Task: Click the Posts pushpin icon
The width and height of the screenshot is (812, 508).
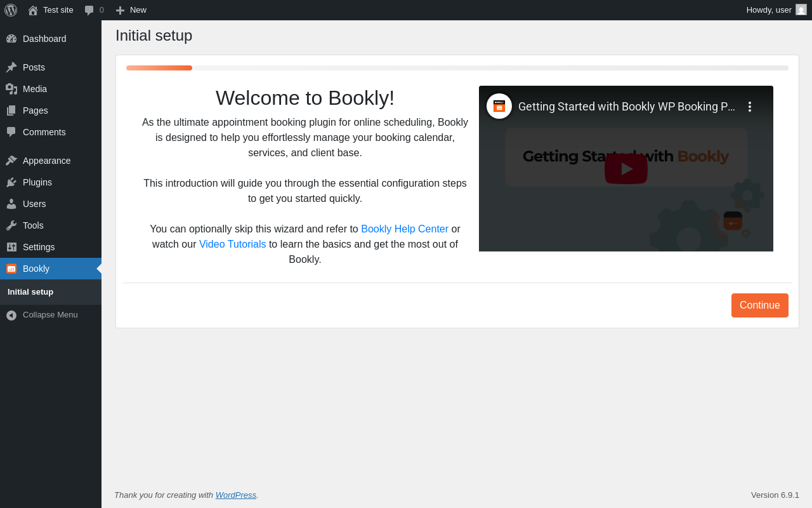Action: (11, 67)
